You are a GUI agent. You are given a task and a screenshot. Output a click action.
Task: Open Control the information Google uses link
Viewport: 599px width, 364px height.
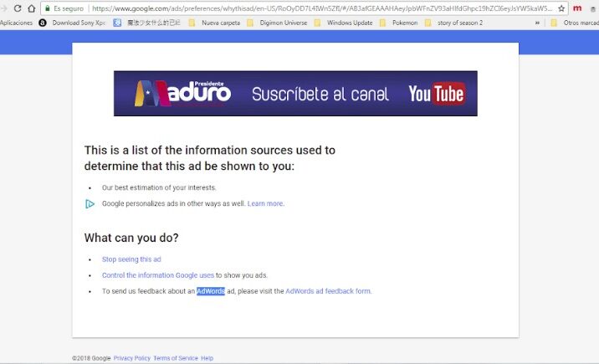coord(158,275)
